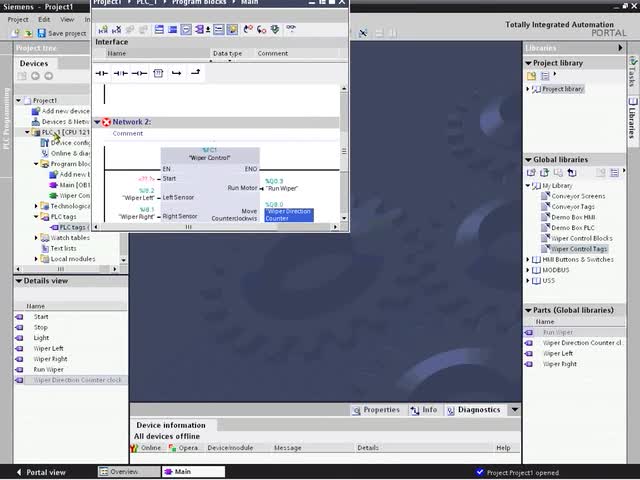Open the Overview taskbar button
640x480 pixels.
[129, 472]
